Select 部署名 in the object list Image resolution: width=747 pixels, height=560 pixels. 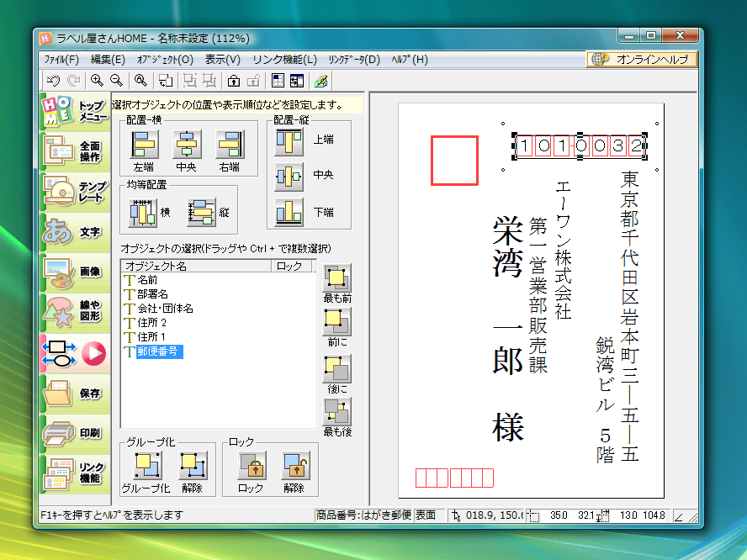(x=152, y=294)
